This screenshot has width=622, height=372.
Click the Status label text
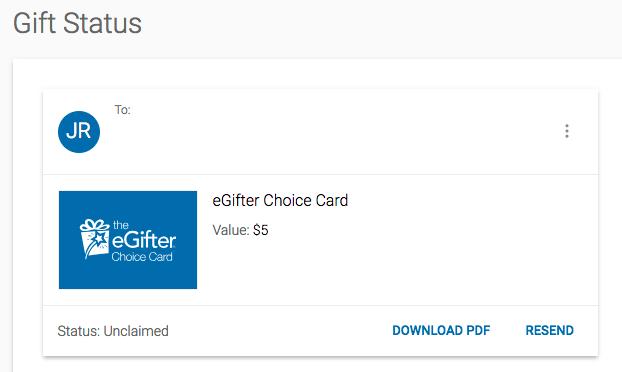79,331
